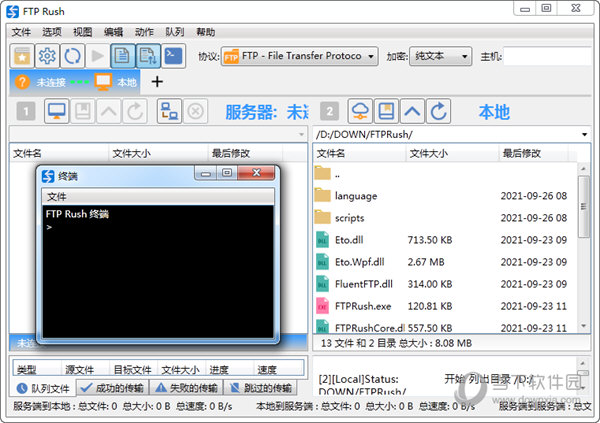This screenshot has width=600, height=423.
Task: Switch to 队列文件 tab
Action: click(43, 388)
